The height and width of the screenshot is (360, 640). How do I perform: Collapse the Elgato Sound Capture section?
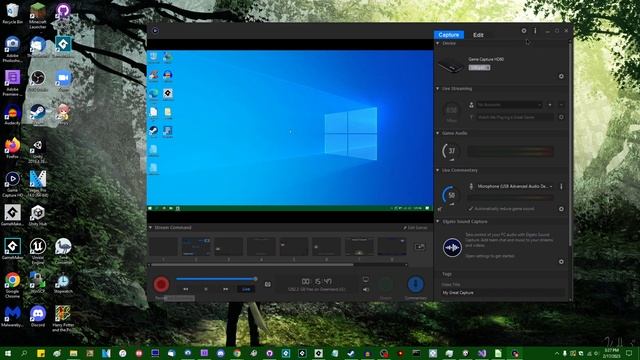coord(438,222)
